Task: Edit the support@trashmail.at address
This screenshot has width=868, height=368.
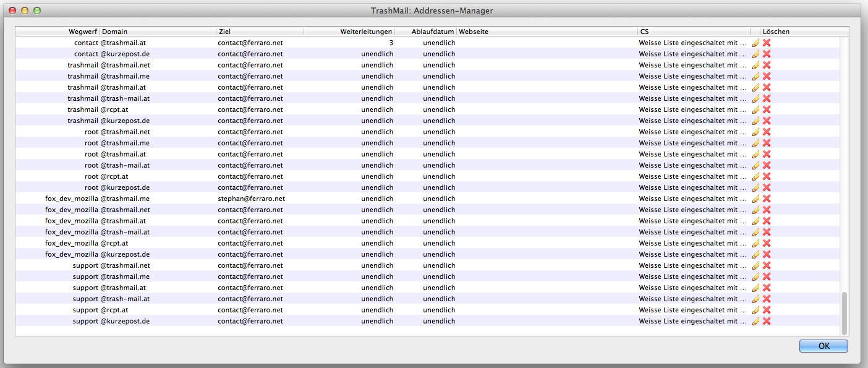Action: [755, 288]
